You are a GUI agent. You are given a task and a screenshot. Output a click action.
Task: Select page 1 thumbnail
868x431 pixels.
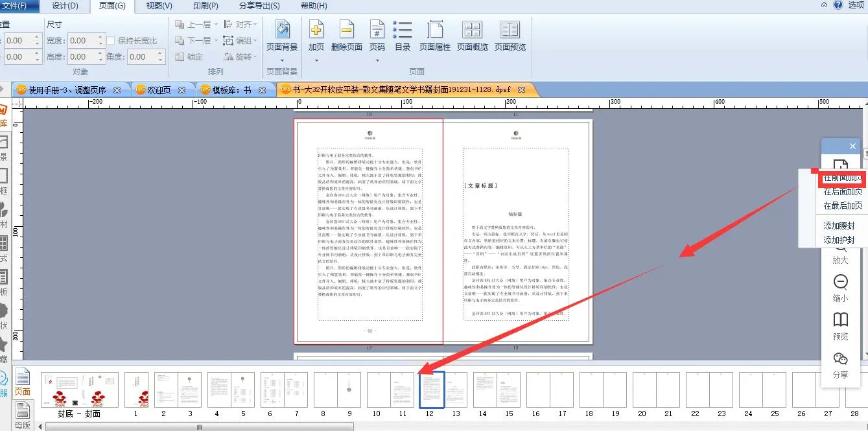coord(136,390)
